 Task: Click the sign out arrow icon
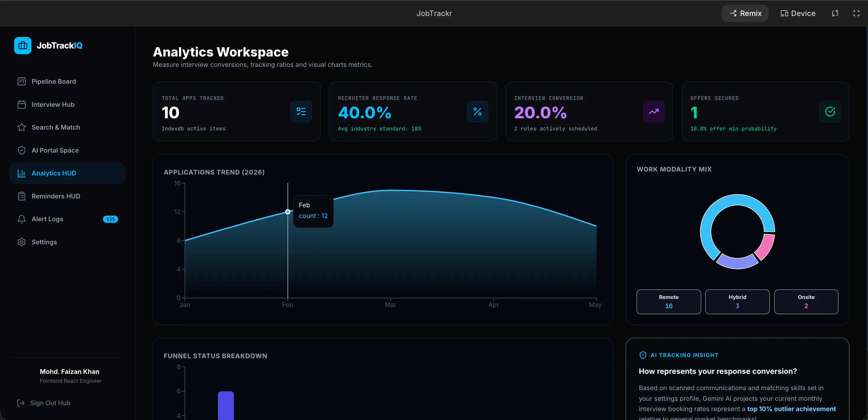21,403
